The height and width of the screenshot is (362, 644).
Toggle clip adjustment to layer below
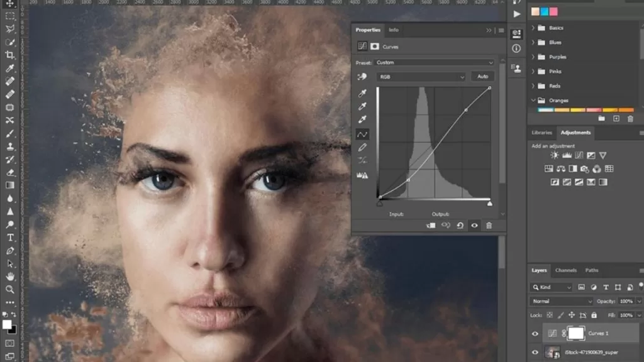tap(431, 226)
